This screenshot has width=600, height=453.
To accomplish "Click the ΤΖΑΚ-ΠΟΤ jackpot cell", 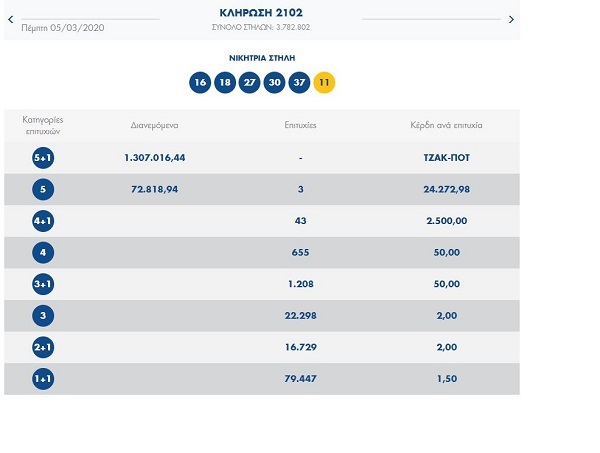I will [447, 158].
